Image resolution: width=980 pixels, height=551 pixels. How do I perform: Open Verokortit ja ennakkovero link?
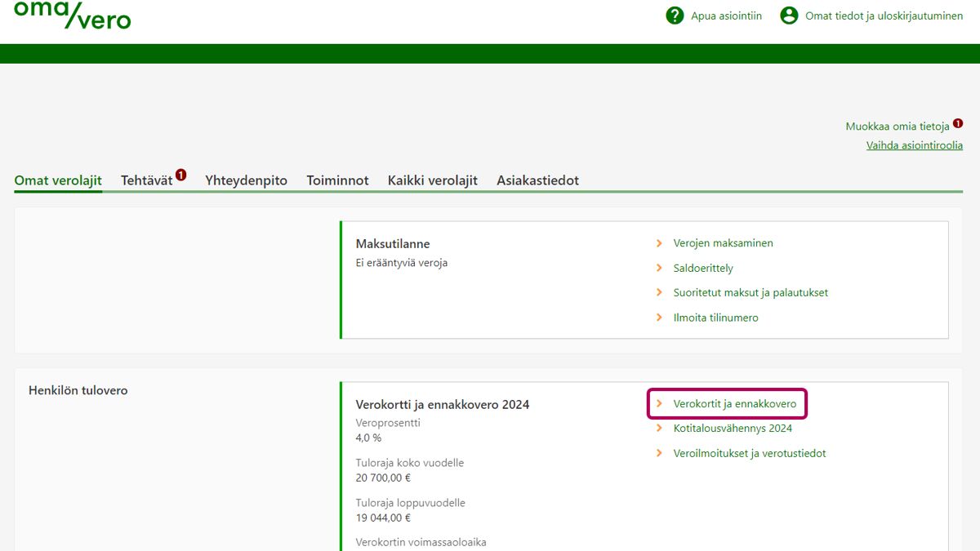tap(734, 404)
